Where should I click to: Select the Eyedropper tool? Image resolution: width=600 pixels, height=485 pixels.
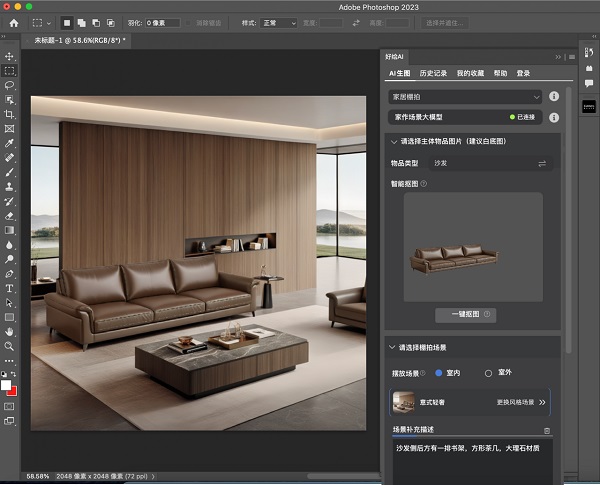pyautogui.click(x=9, y=143)
